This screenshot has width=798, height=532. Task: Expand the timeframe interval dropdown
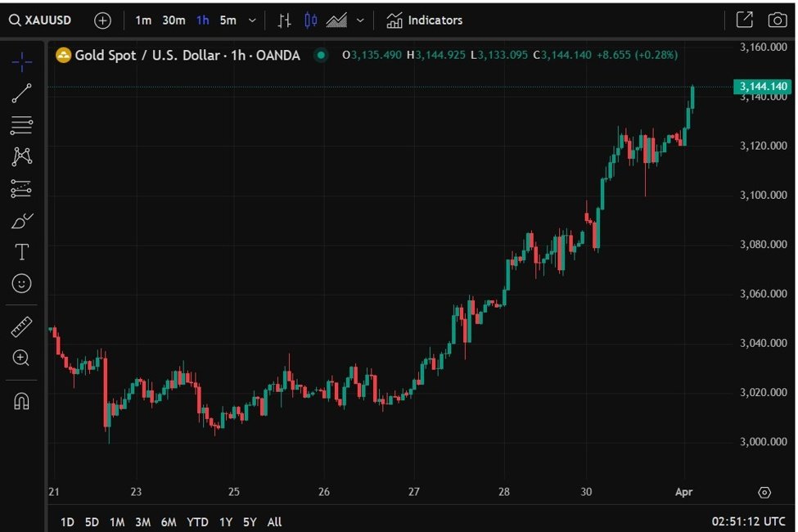coord(251,20)
